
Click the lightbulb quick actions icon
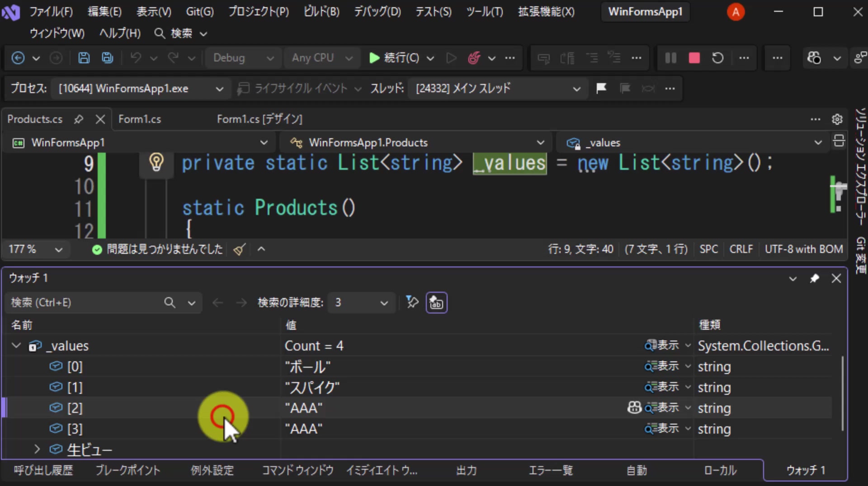[x=156, y=162]
